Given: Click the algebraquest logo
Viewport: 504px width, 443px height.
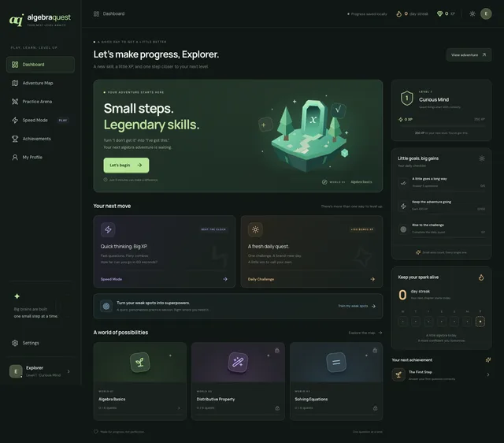Looking at the screenshot, I should (x=40, y=20).
